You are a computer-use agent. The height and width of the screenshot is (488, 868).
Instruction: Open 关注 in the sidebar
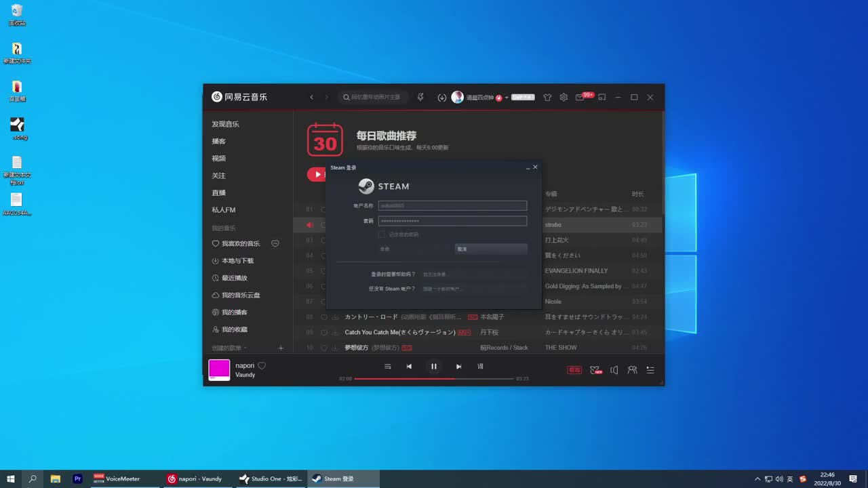click(219, 176)
